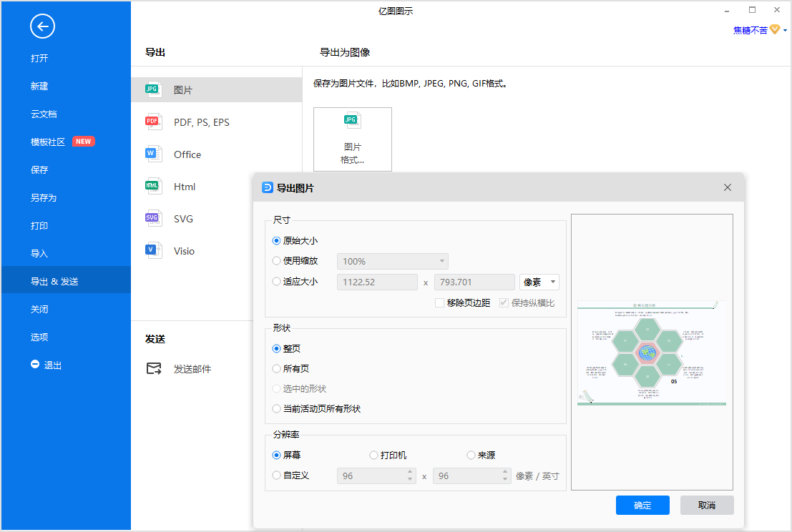The width and height of the screenshot is (792, 532).
Task: Close the 导出图片 dialog
Action: pos(728,188)
